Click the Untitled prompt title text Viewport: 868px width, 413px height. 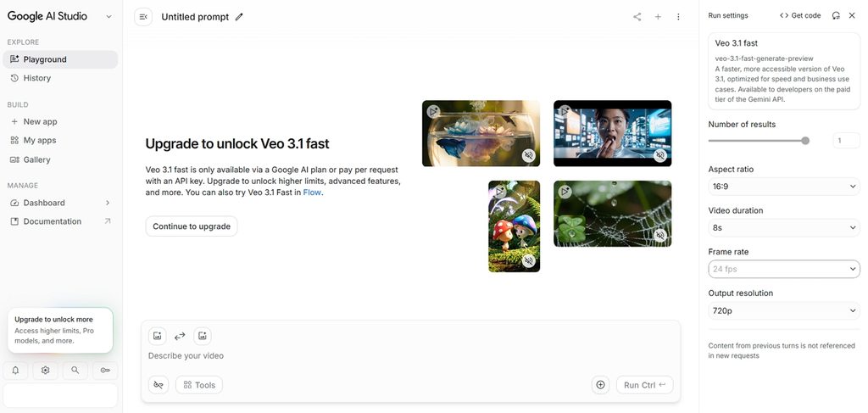coord(195,17)
